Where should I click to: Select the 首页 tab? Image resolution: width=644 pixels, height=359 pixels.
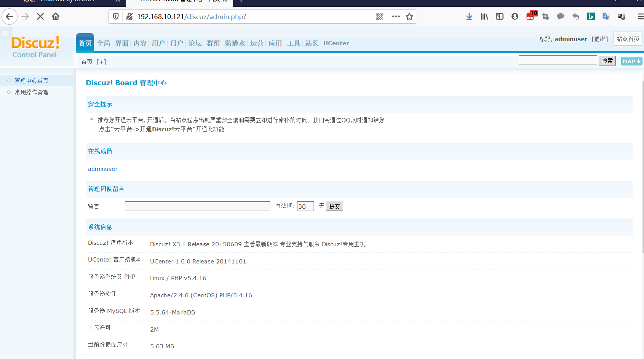point(85,43)
